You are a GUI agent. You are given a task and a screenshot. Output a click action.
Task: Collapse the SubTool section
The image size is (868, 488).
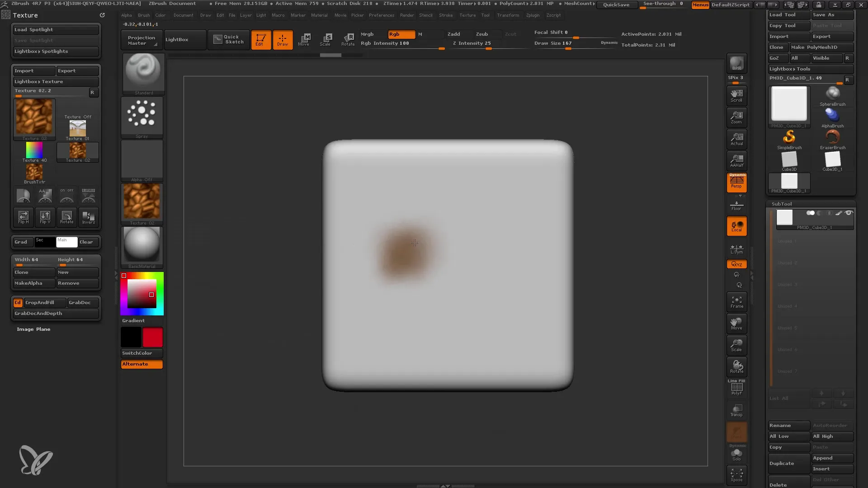[x=781, y=204]
